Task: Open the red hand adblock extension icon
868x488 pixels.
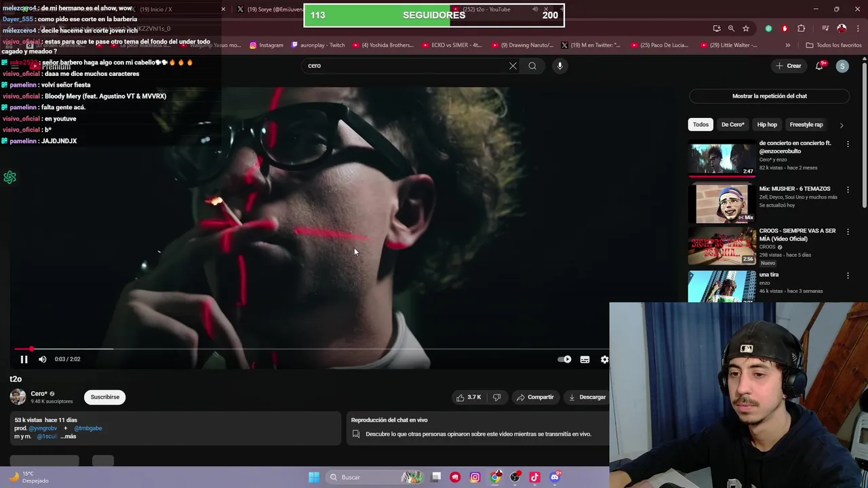Action: [785, 28]
